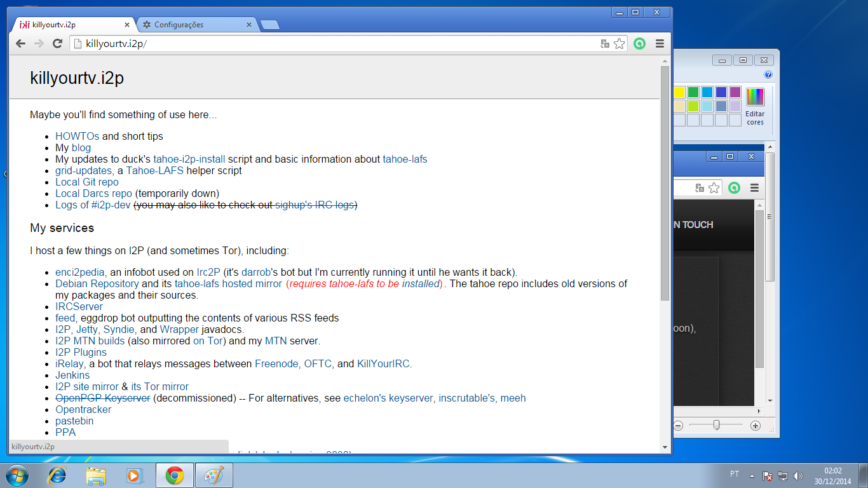Click the Chrome page's vertical scrollbar thumb

665,183
